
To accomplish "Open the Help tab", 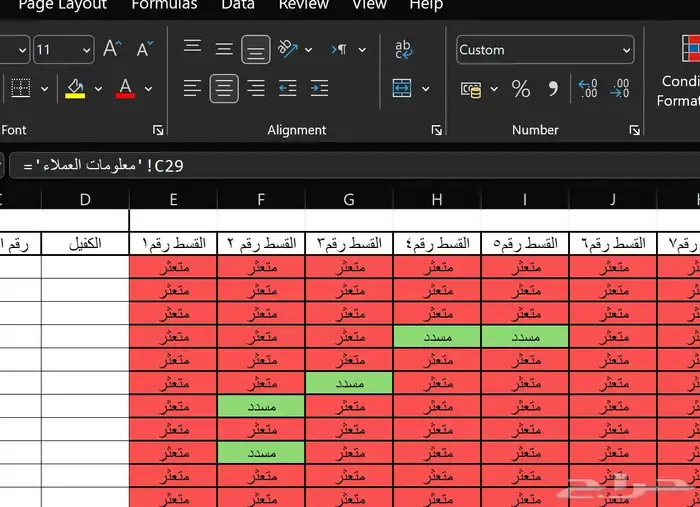I will tap(426, 5).
